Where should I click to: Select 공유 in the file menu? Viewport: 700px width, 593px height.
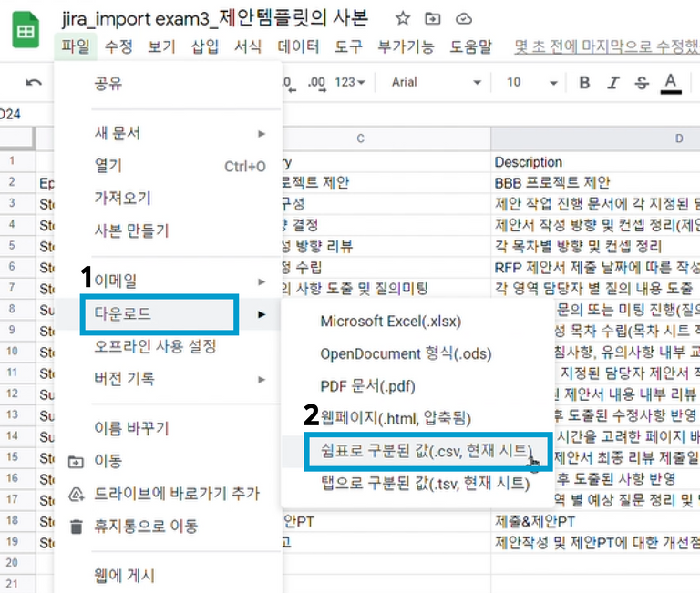pyautogui.click(x=169, y=84)
